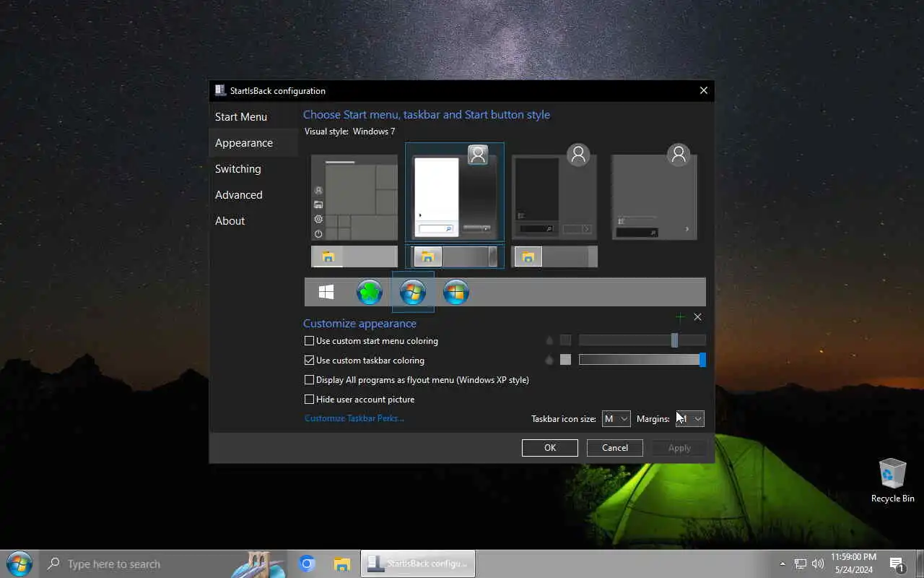Click the network icon in system tray
This screenshot has height=578, width=924.
pyautogui.click(x=801, y=564)
